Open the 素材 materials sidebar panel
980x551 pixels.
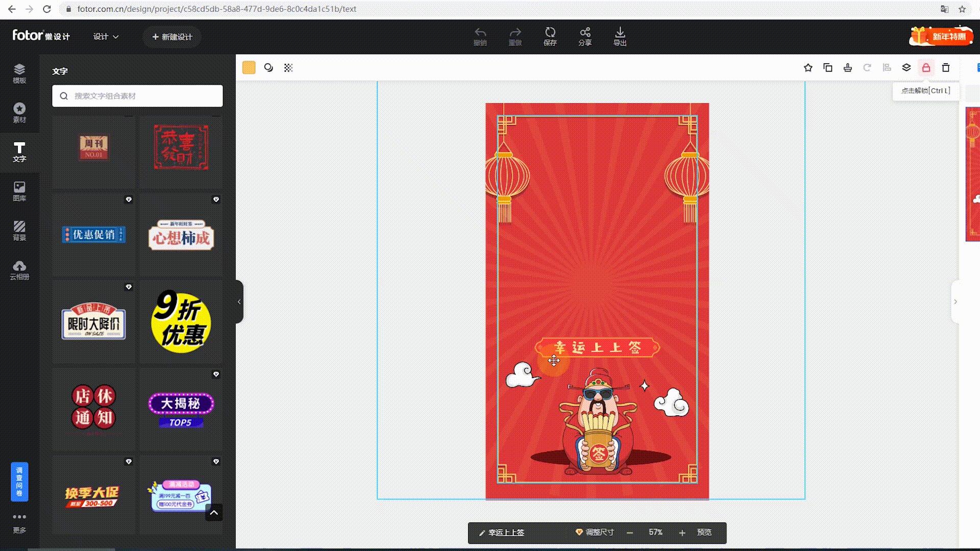pyautogui.click(x=19, y=113)
